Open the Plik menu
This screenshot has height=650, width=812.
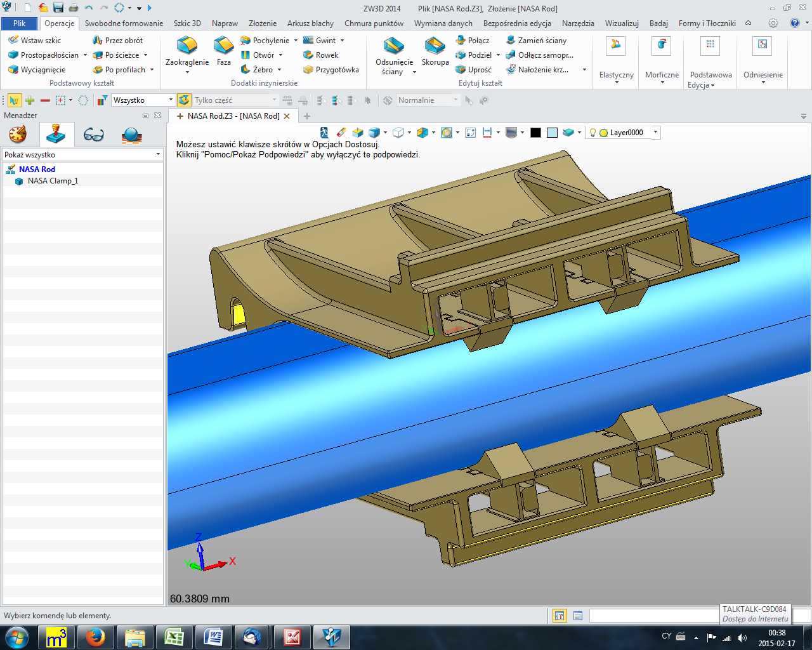(19, 23)
